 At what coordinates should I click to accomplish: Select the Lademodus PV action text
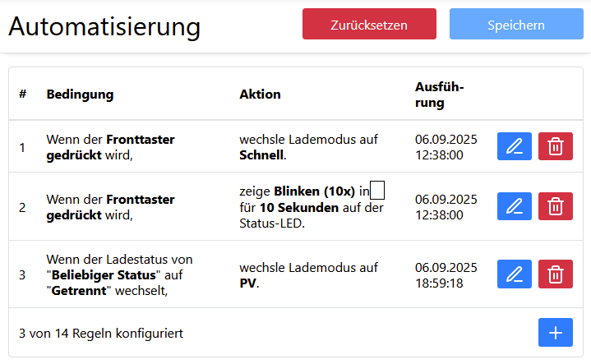click(x=308, y=274)
